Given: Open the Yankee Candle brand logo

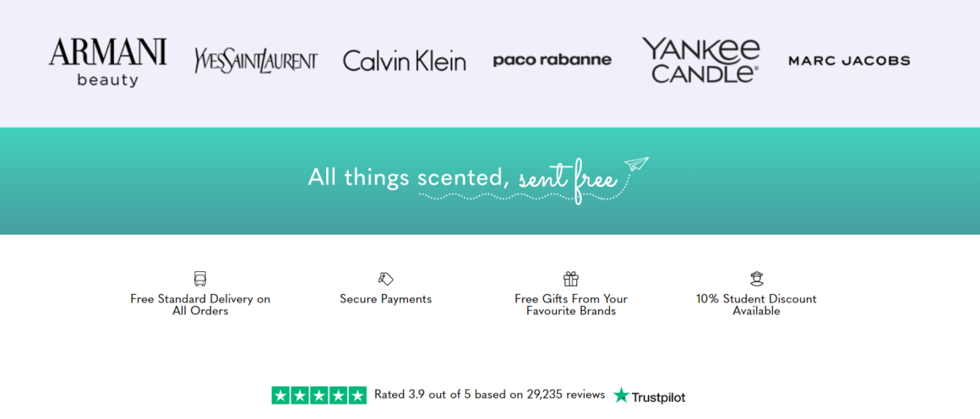Looking at the screenshot, I should [700, 60].
